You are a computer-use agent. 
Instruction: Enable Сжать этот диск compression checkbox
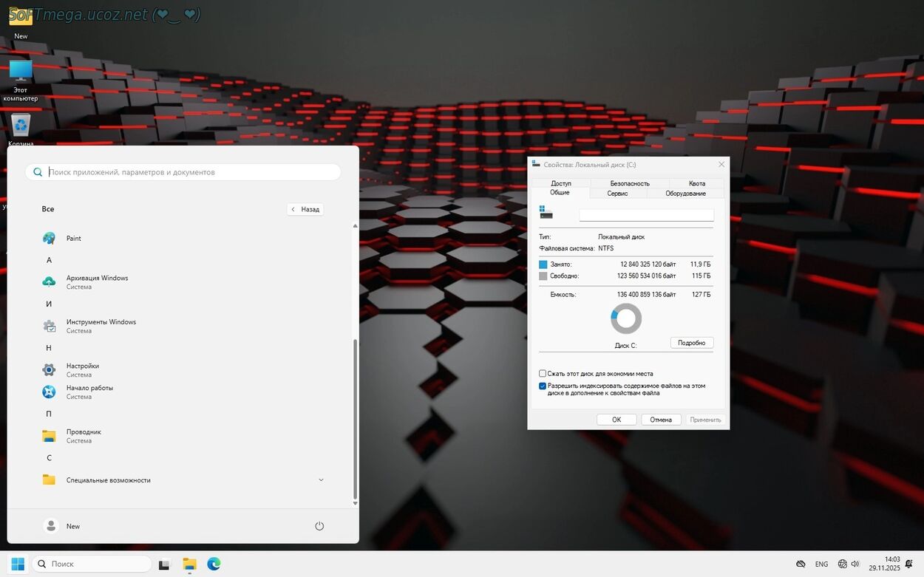tap(543, 374)
